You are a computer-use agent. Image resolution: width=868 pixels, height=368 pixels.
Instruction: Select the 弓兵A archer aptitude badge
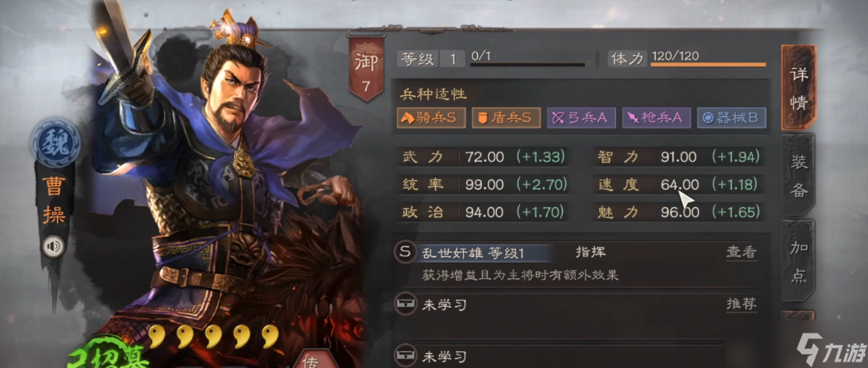click(581, 117)
